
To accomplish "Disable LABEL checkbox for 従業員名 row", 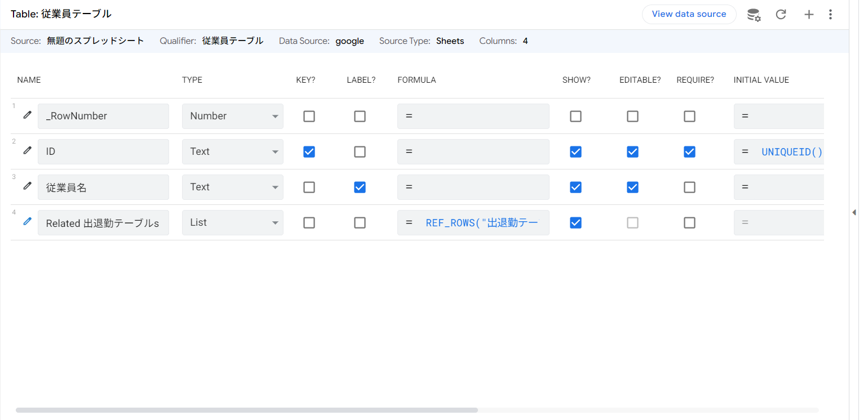I will click(x=360, y=187).
